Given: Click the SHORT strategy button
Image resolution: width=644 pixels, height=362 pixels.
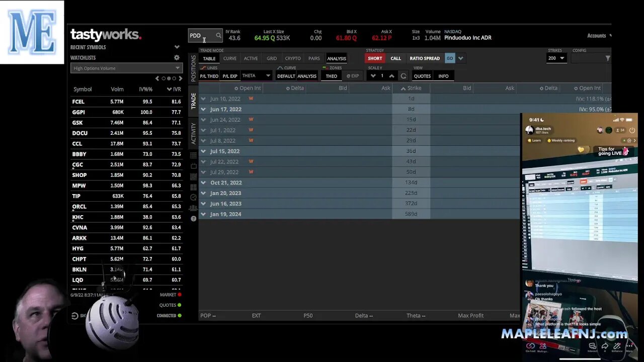Looking at the screenshot, I should click(375, 58).
